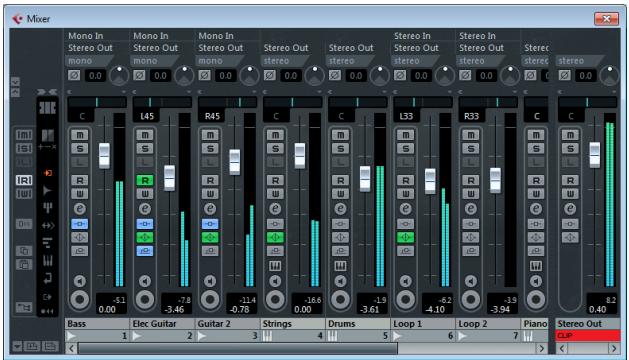Record-enable the Drums channel
Screen dimensions: 629x360
(341, 299)
